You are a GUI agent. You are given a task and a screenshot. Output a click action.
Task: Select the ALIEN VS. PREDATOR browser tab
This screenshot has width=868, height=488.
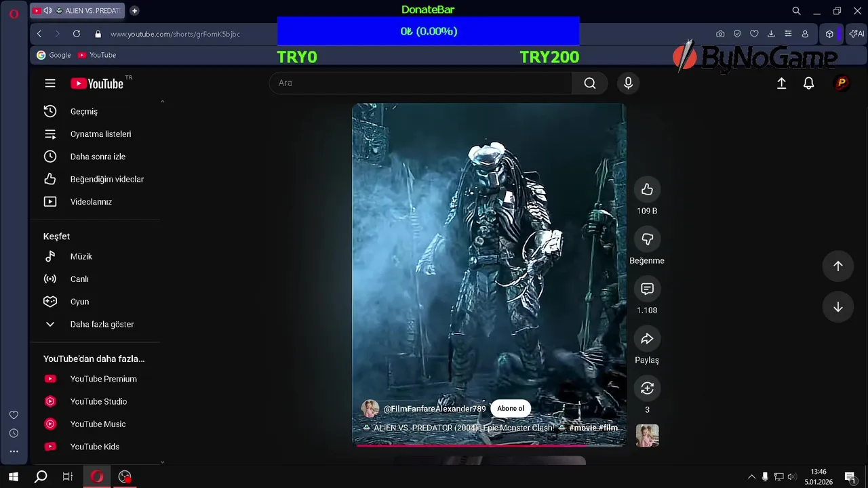point(79,11)
